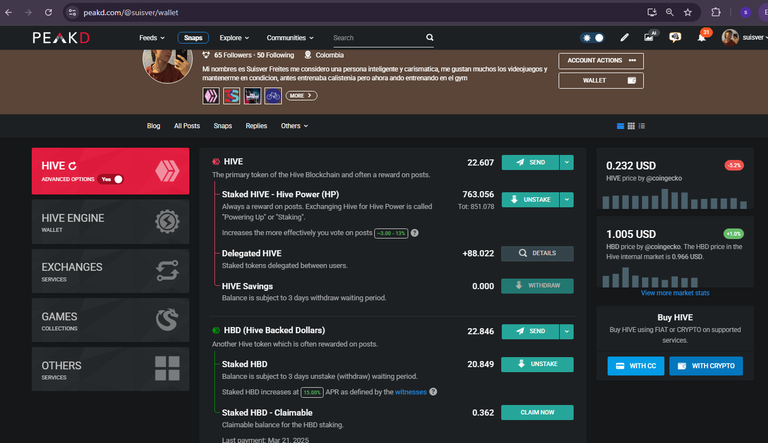Viewport: 768px width, 443px height.
Task: Open the Explore dropdown menu
Action: tap(234, 38)
